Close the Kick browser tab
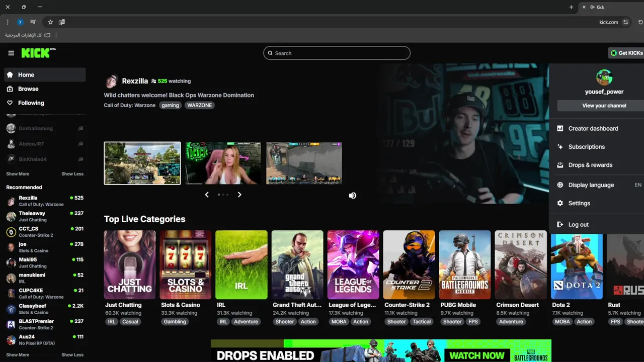 (x=584, y=7)
